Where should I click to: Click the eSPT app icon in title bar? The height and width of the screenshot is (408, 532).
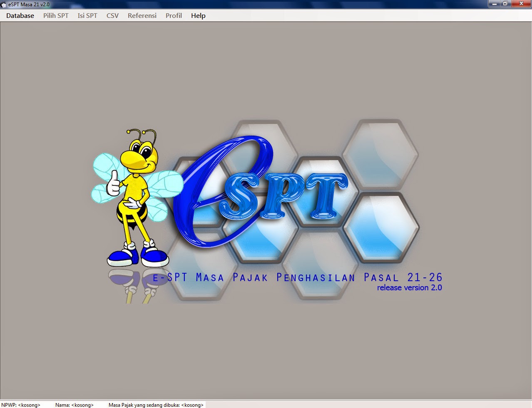click(x=4, y=5)
